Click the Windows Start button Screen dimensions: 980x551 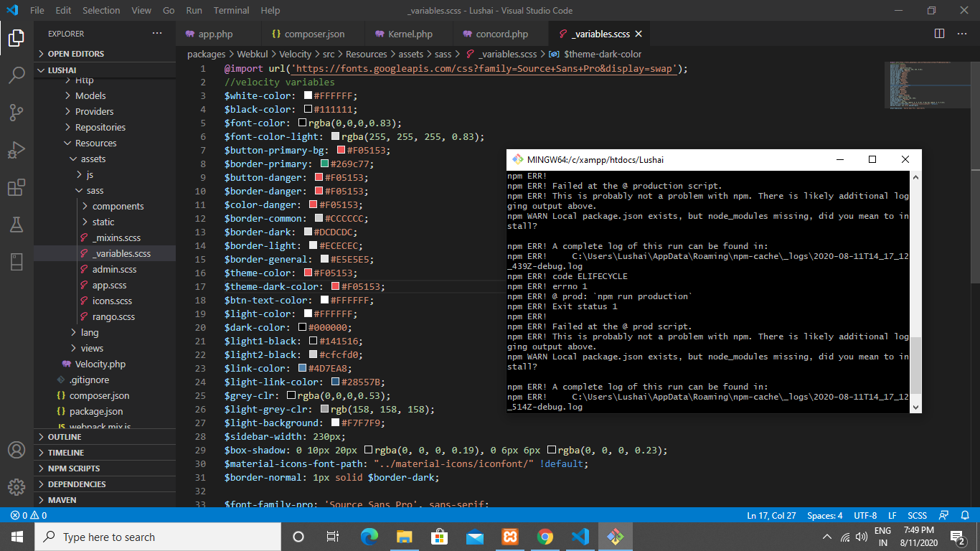[17, 537]
